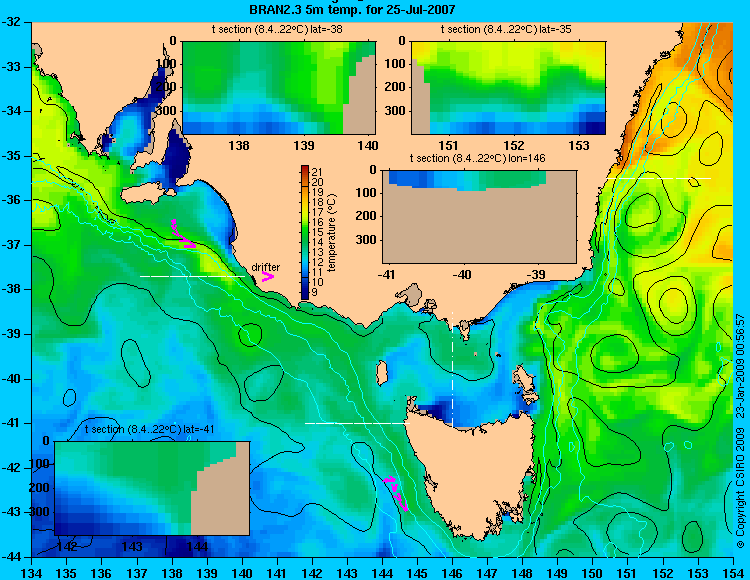750x580 pixels.
Task: Click King Island in western Bass Strait
Action: click(382, 373)
